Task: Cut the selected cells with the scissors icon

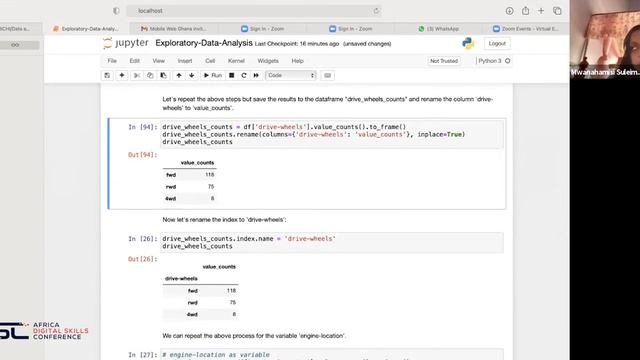Action: (137, 76)
